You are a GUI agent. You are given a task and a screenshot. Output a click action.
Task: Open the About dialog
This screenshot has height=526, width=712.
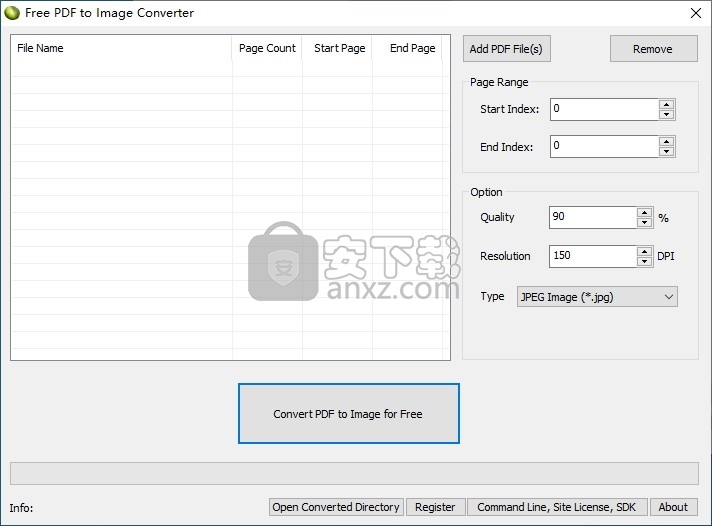point(673,507)
